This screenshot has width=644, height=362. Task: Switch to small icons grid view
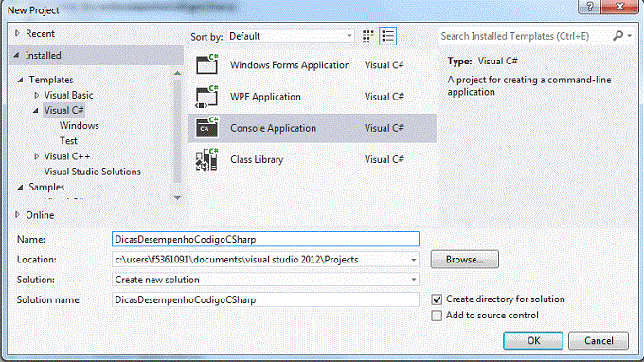367,36
